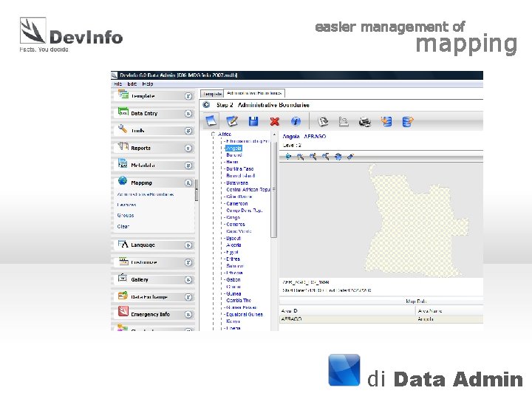Screen dimensions: 532x399
Task: Select Angola in the area tree
Action: 233,149
